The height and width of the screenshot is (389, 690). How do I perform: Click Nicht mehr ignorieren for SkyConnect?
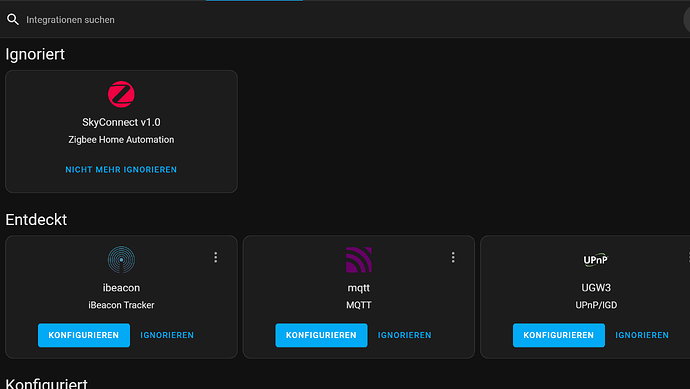pos(121,169)
